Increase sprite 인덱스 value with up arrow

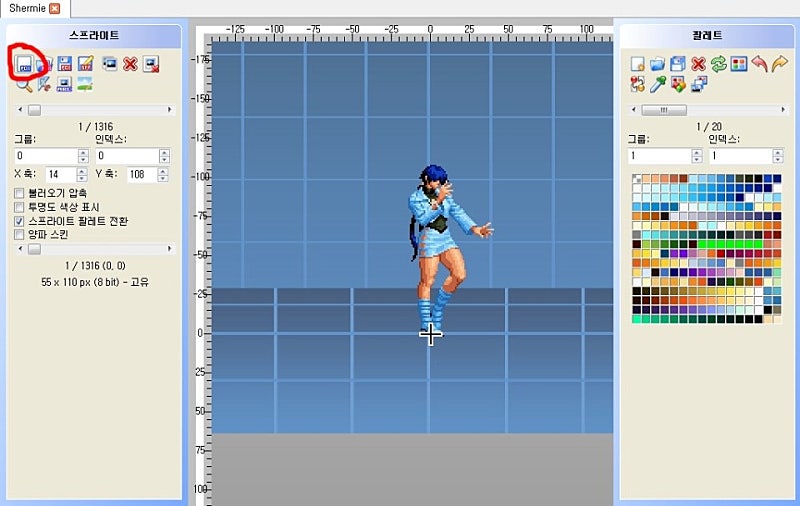coord(164,153)
